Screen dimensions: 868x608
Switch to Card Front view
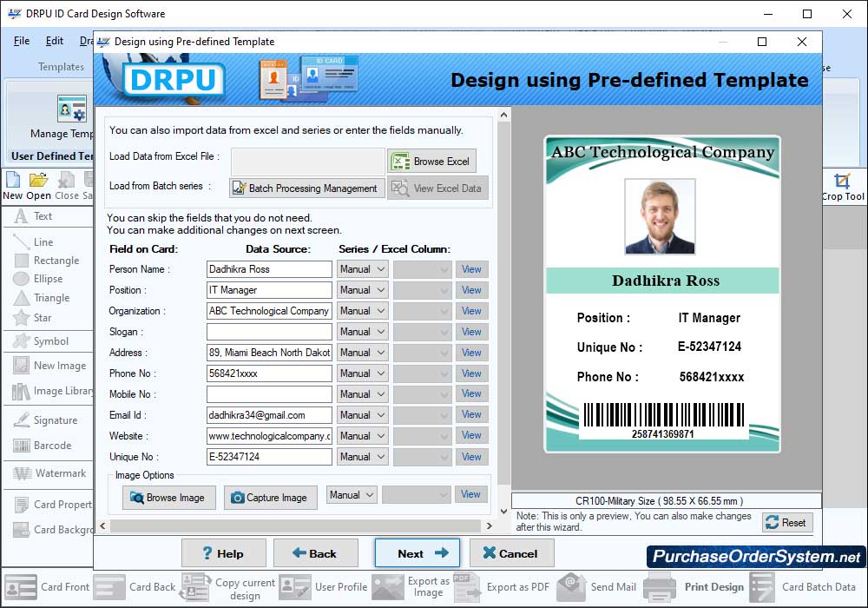click(47, 587)
